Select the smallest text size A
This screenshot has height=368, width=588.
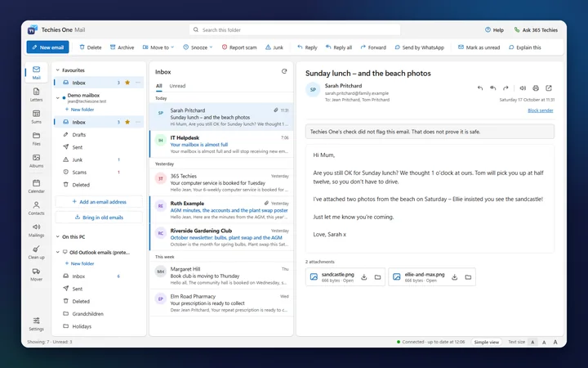[x=532, y=342]
